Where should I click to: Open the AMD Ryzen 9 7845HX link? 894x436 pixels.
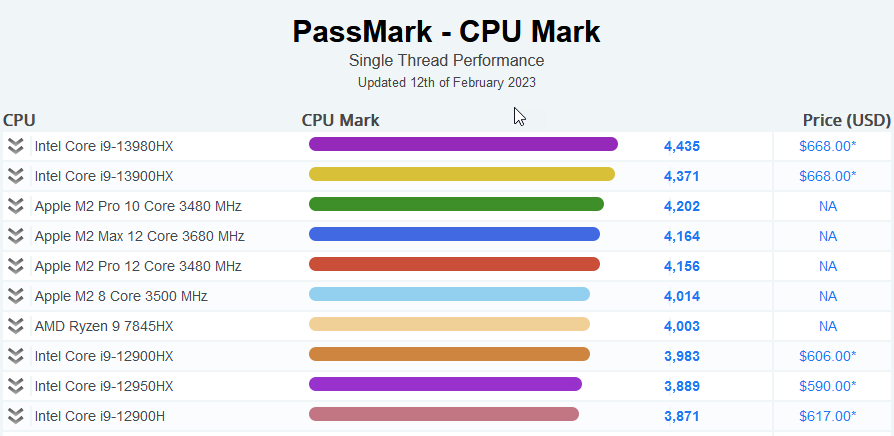(103, 326)
